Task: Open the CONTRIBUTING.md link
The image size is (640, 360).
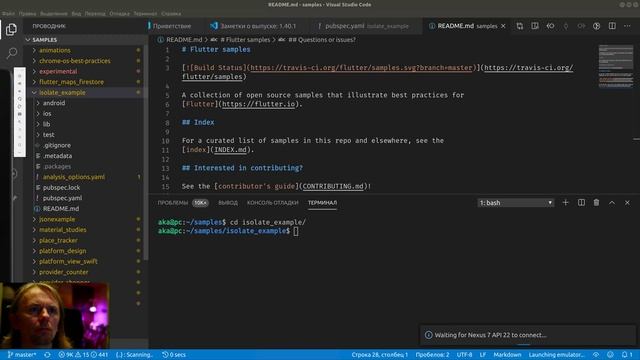Action: [333, 186]
